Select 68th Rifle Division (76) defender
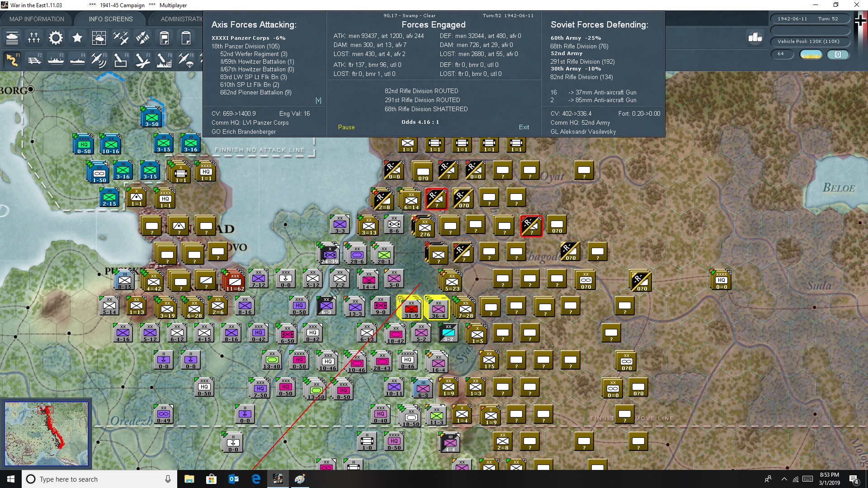This screenshot has height=488, width=868. coord(579,46)
